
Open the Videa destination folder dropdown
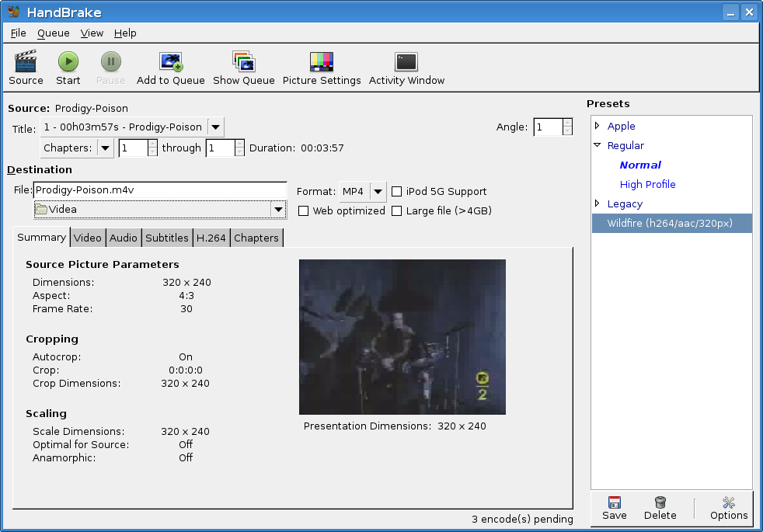[x=278, y=210]
